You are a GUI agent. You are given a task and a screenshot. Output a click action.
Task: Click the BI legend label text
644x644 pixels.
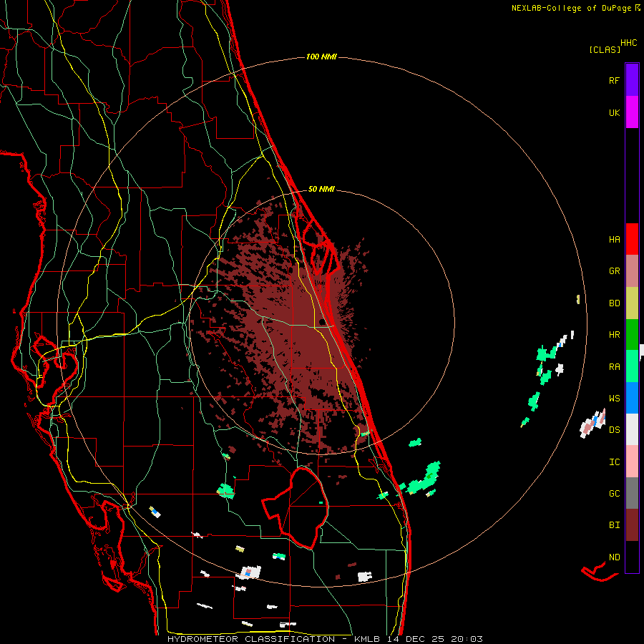coord(615,525)
